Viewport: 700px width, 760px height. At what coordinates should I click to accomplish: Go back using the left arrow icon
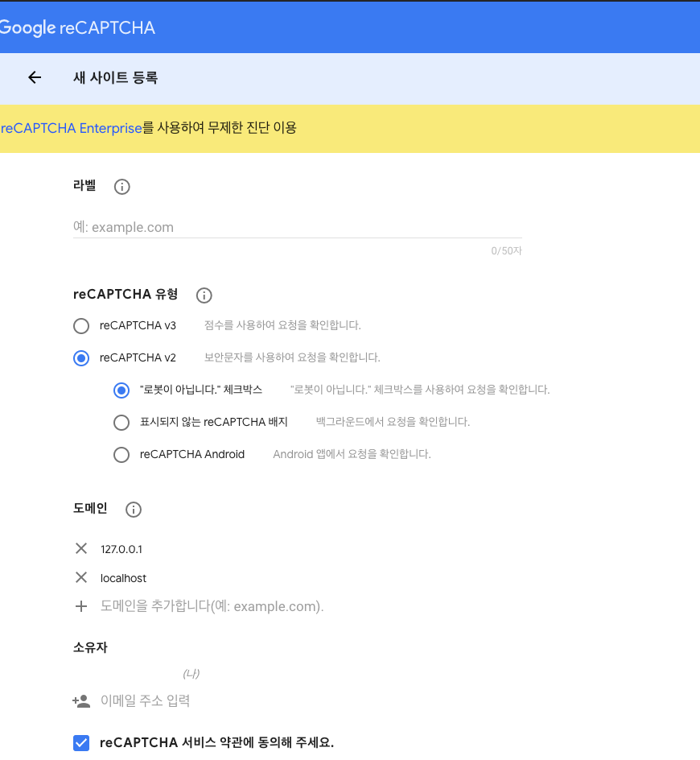[x=35, y=77]
